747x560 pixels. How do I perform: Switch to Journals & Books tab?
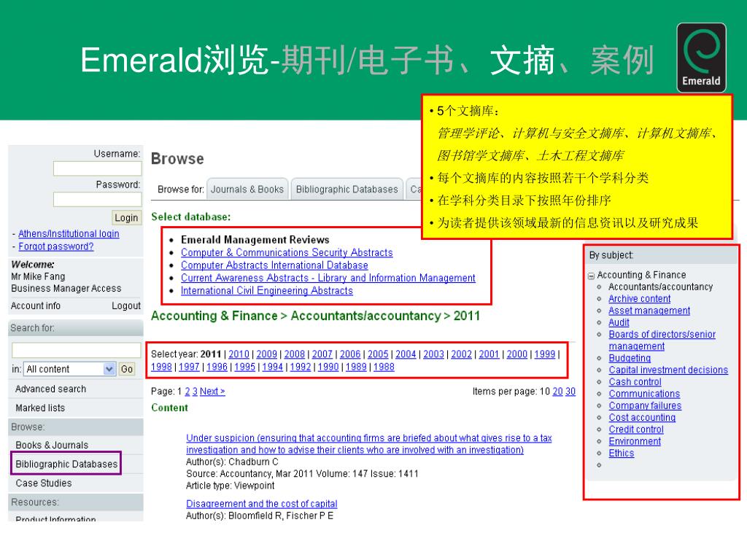tap(247, 189)
